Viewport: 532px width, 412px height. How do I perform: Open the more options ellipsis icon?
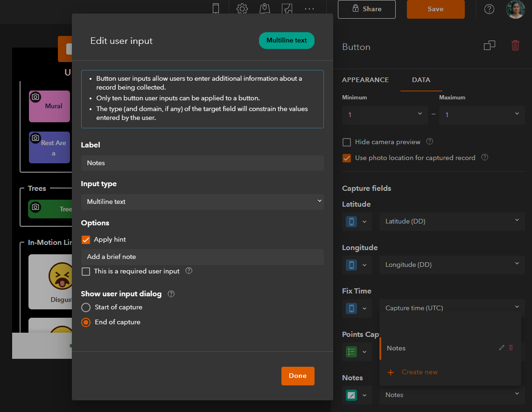(x=309, y=9)
